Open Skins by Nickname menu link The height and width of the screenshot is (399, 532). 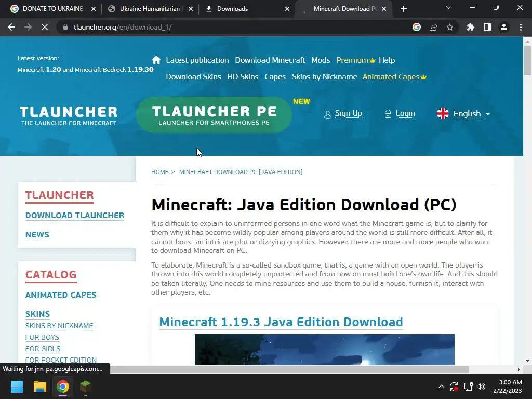point(324,77)
